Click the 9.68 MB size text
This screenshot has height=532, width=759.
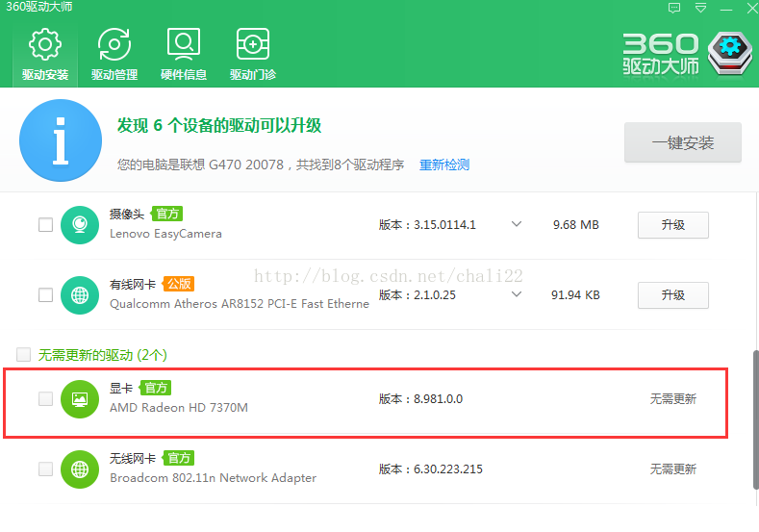click(x=576, y=225)
